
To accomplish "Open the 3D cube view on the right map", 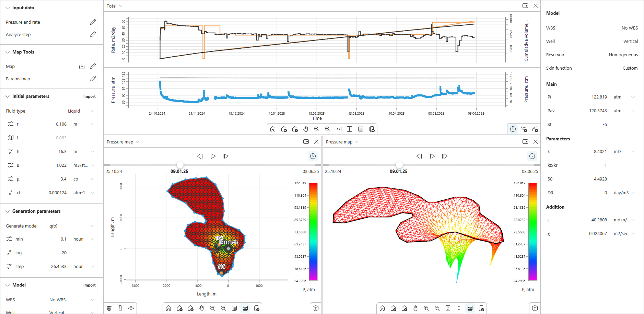I will [x=535, y=308].
